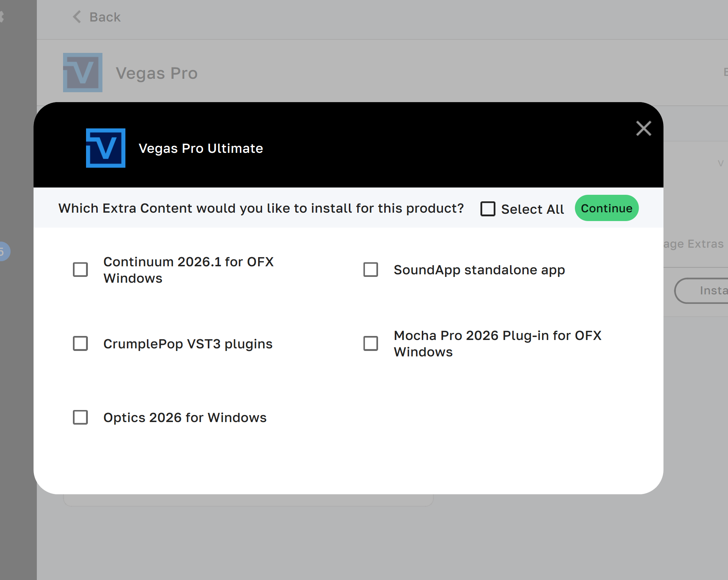Click the SoundApp standalone app label
This screenshot has width=728, height=580.
click(479, 270)
